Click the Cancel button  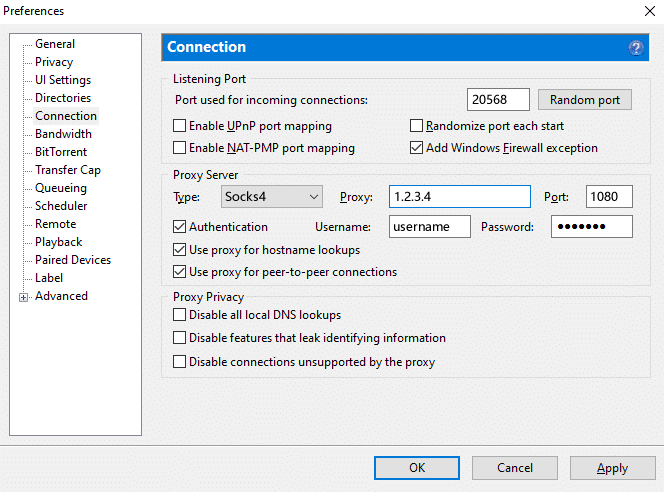pos(515,468)
